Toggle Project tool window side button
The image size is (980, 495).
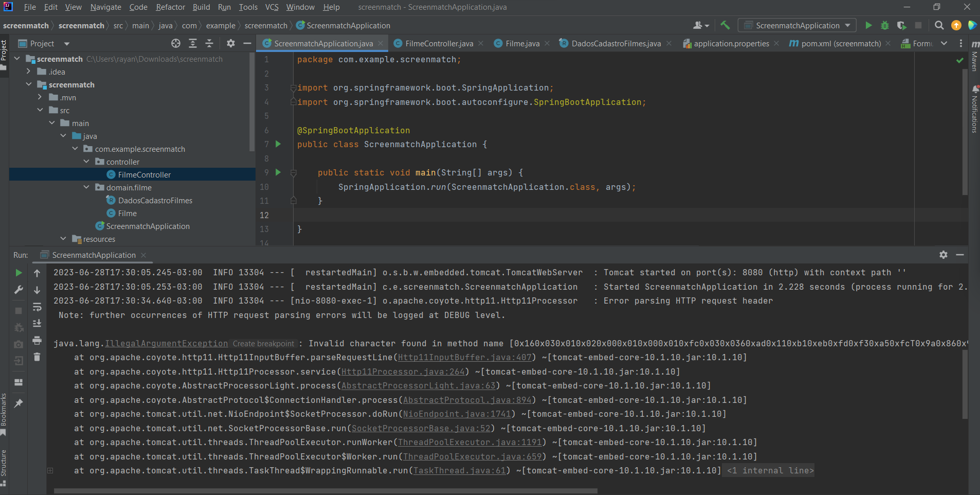pyautogui.click(x=4, y=56)
